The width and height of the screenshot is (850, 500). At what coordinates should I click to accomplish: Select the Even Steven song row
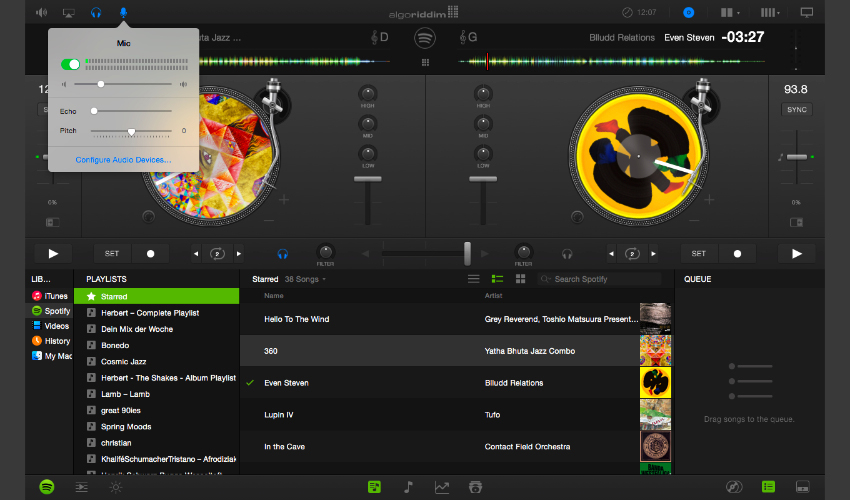tap(440, 382)
